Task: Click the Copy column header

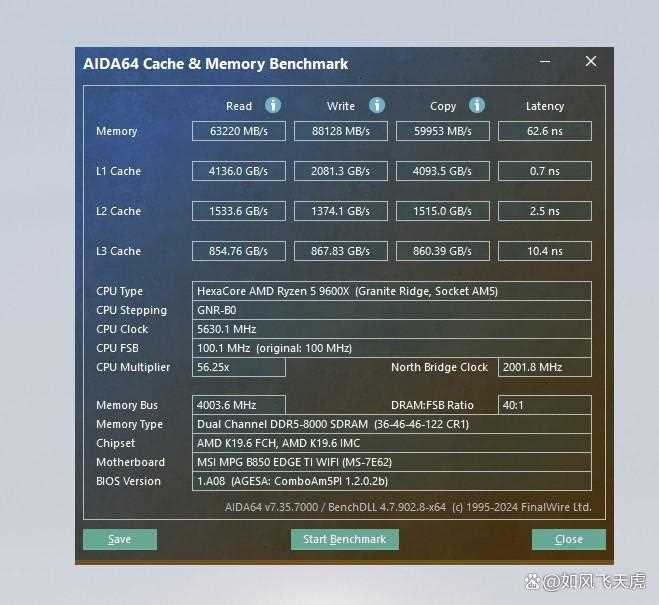Action: point(443,106)
